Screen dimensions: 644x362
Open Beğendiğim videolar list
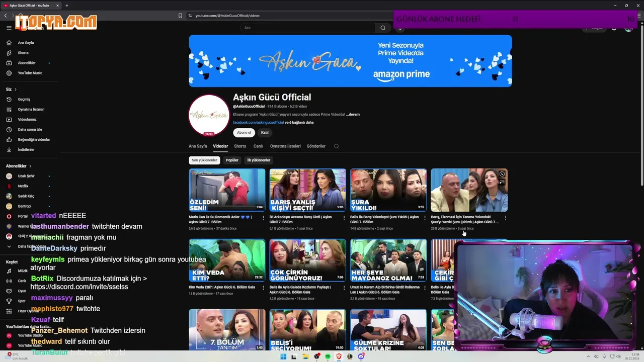(34, 139)
